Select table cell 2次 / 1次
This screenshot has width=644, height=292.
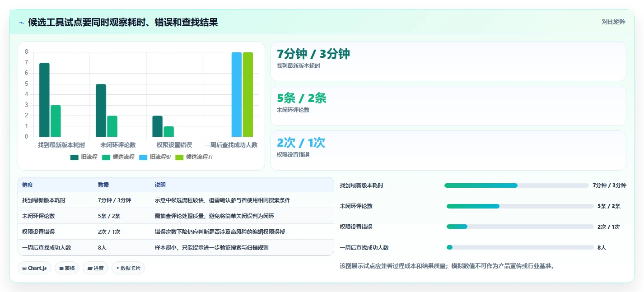point(109,232)
